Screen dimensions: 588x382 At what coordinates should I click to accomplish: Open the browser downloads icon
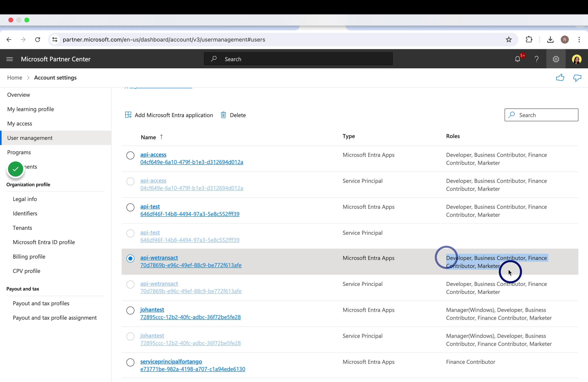[550, 40]
